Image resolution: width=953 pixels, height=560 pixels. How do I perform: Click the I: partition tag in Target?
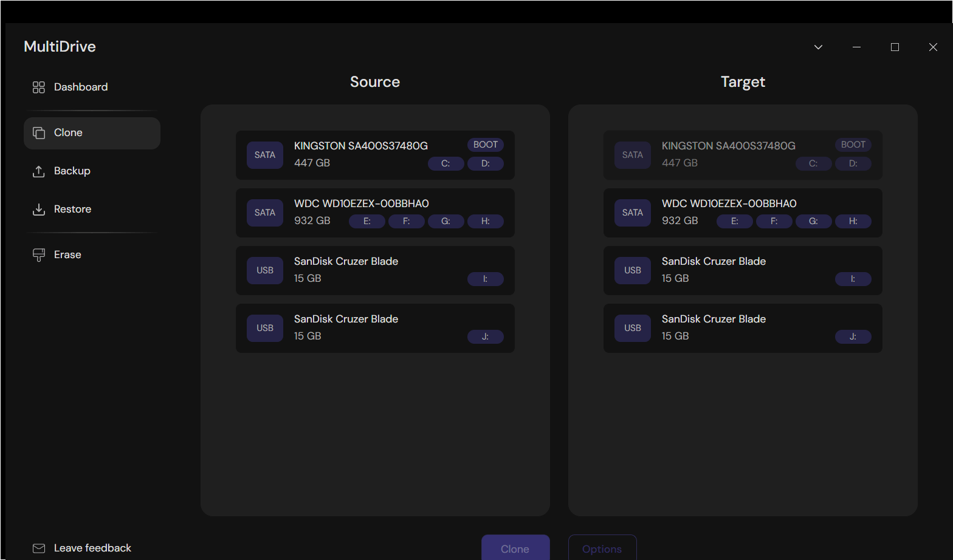[853, 279]
